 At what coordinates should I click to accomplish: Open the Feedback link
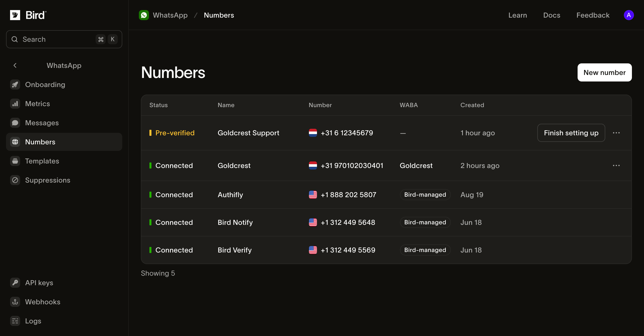(x=593, y=15)
